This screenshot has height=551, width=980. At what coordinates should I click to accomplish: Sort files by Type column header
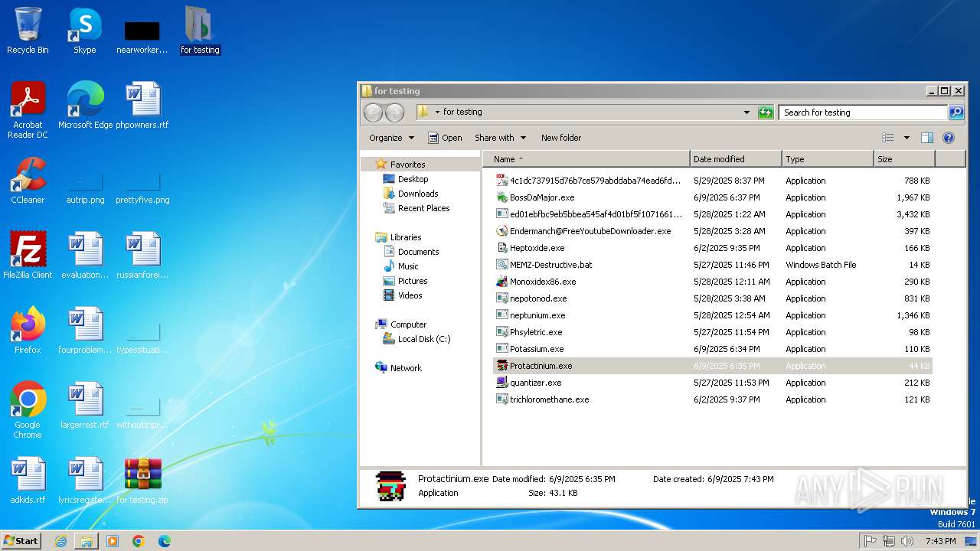coord(828,159)
